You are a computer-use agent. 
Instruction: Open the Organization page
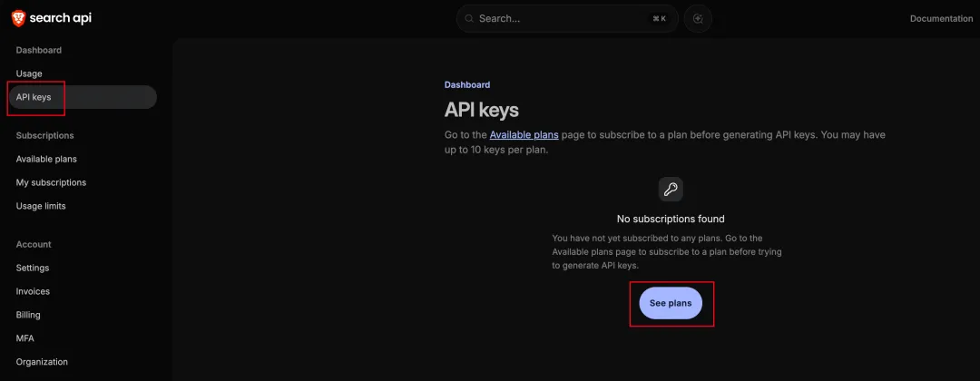[42, 362]
